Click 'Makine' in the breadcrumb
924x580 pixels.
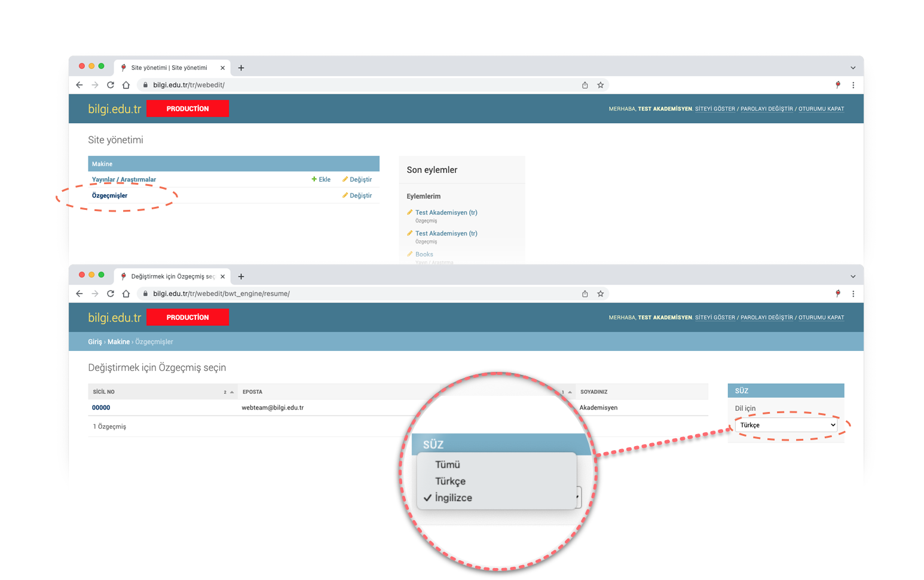[118, 342]
